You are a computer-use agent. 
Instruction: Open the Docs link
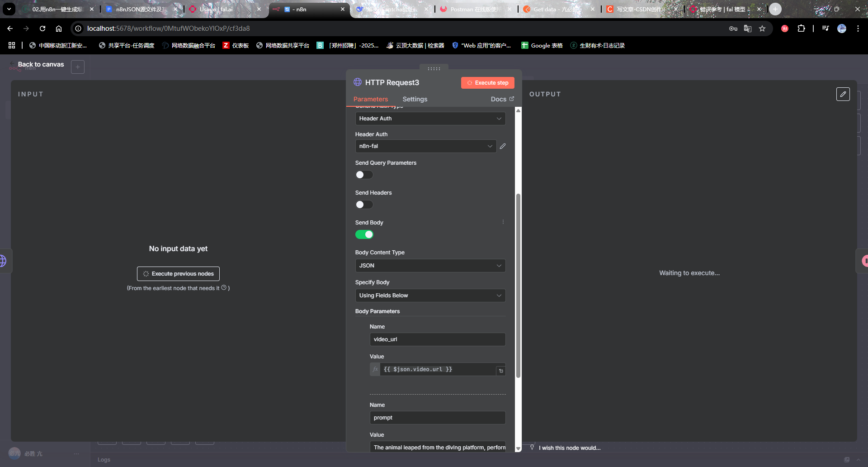click(x=502, y=99)
